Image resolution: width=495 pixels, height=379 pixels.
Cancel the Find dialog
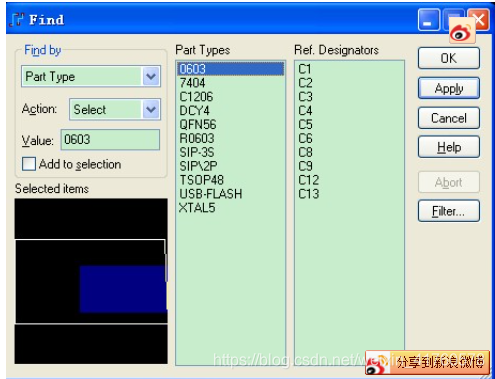449,118
